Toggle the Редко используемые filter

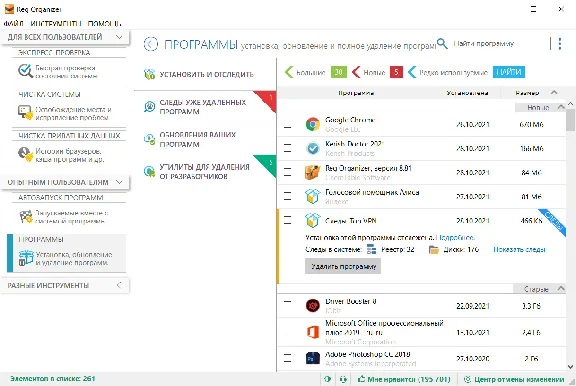(448, 72)
